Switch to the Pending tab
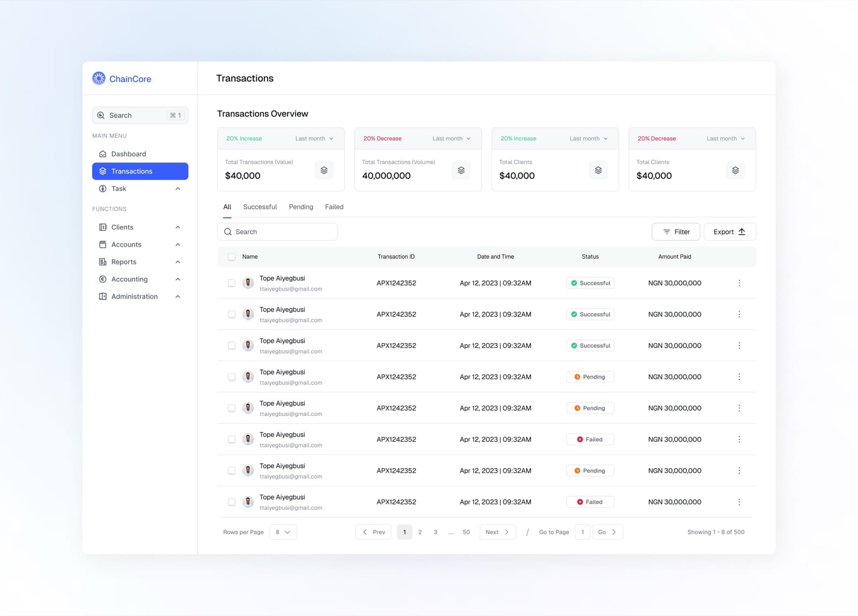The height and width of the screenshot is (616, 858). click(x=301, y=207)
